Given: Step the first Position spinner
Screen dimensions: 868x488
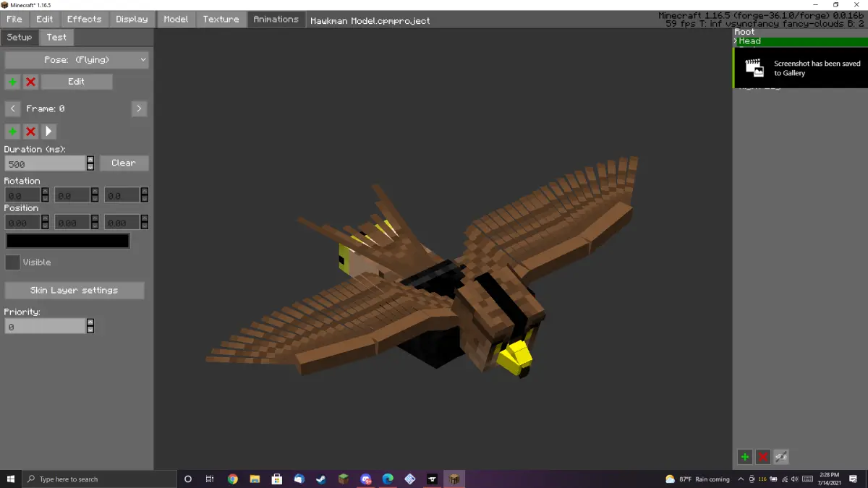Looking at the screenshot, I should (45, 223).
